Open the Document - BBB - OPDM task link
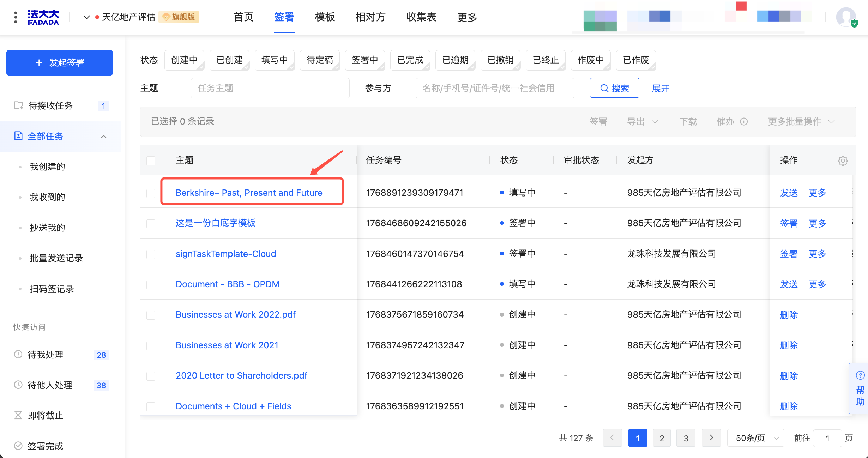The height and width of the screenshot is (458, 868). pyautogui.click(x=227, y=284)
